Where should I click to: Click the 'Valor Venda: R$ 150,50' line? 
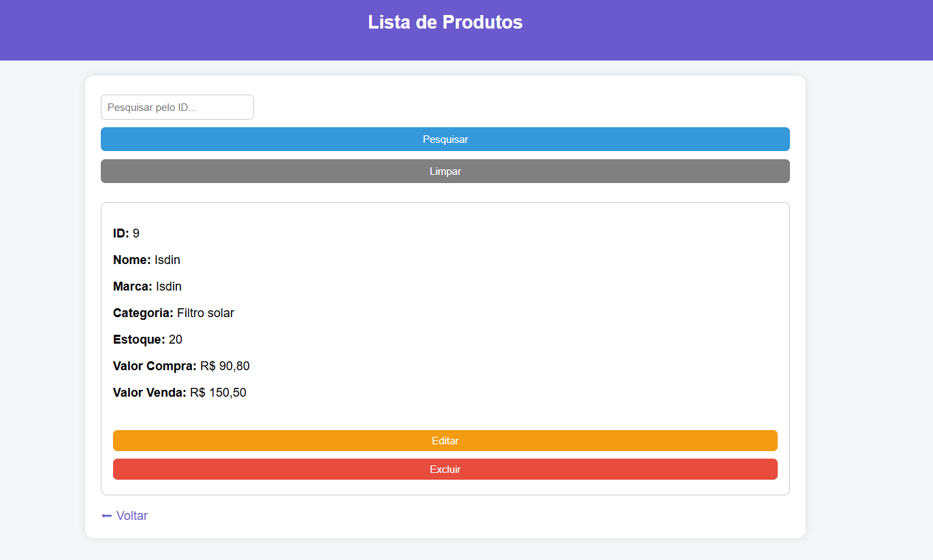(x=180, y=393)
